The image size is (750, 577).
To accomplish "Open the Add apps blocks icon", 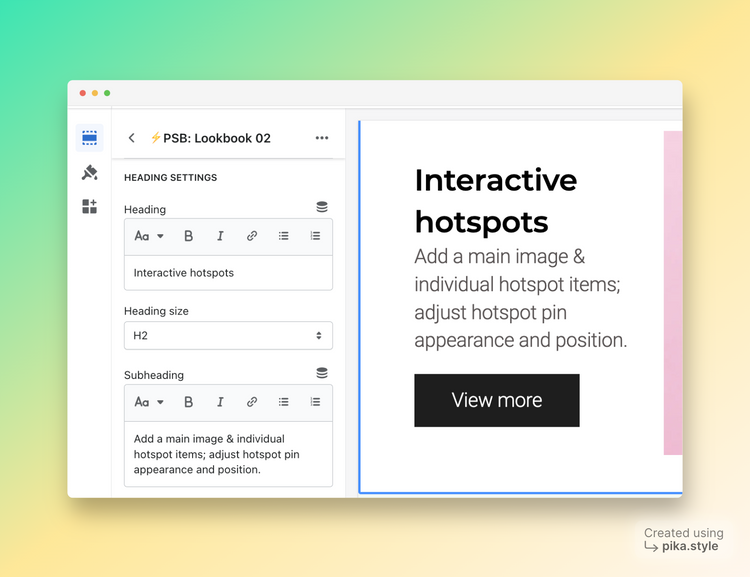I will 89,206.
